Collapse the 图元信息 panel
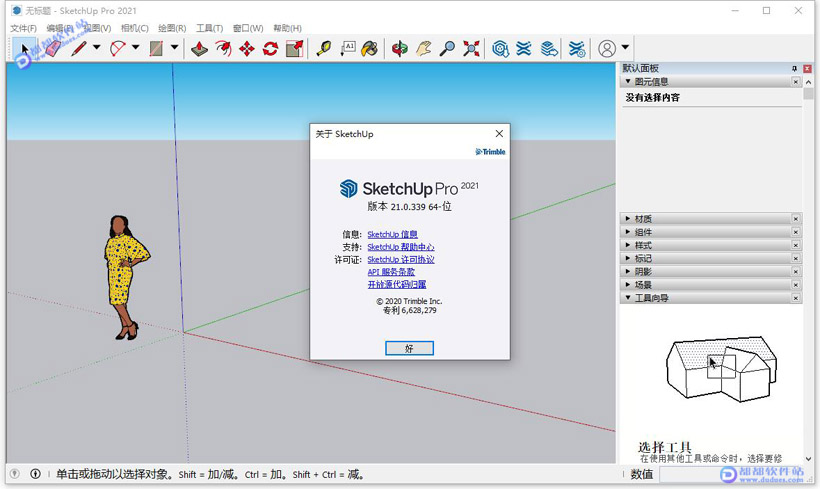Viewport: 820px width, 489px height. [628, 82]
